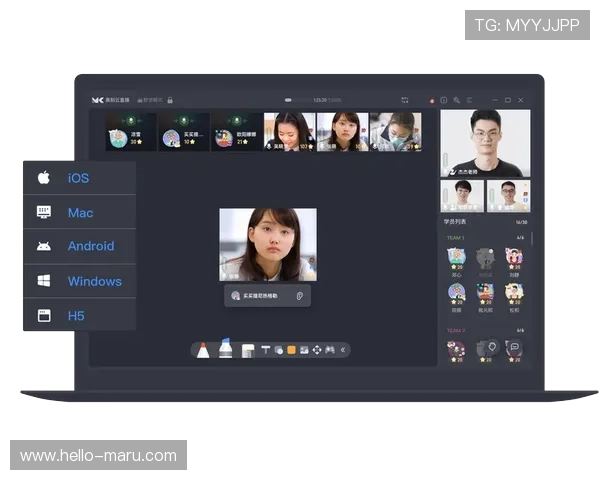Insert an image via picture icon
The height and width of the screenshot is (480, 600).
click(304, 350)
